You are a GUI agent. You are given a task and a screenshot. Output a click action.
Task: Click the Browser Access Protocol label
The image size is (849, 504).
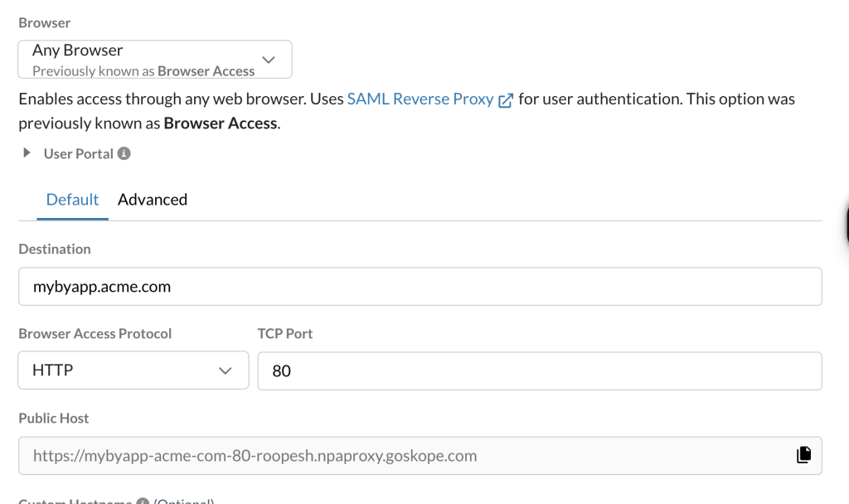pos(95,333)
